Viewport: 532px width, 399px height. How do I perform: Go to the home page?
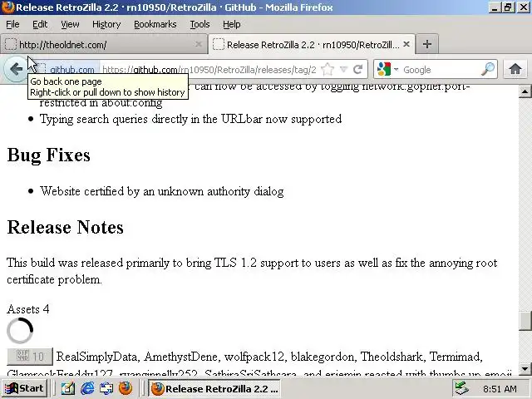point(515,69)
